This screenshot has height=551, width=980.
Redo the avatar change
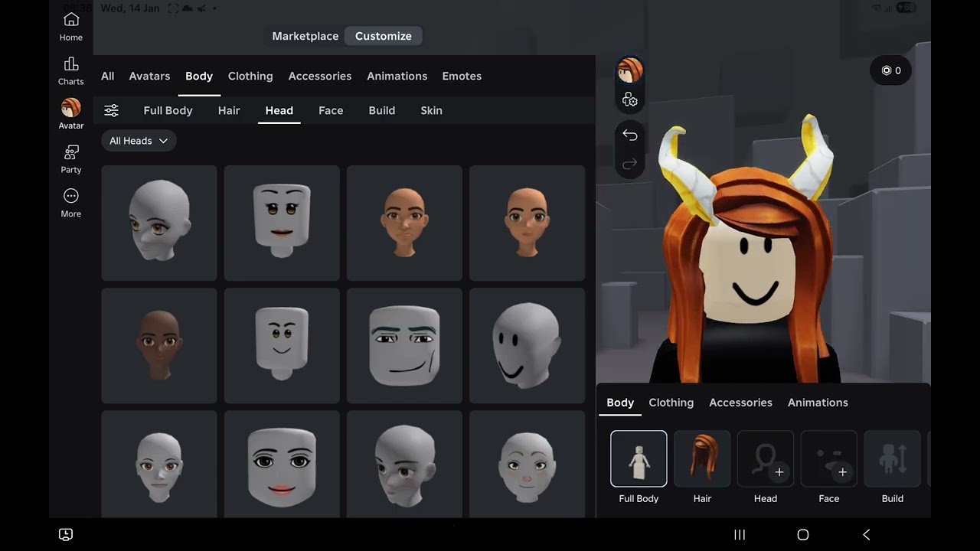coord(630,164)
